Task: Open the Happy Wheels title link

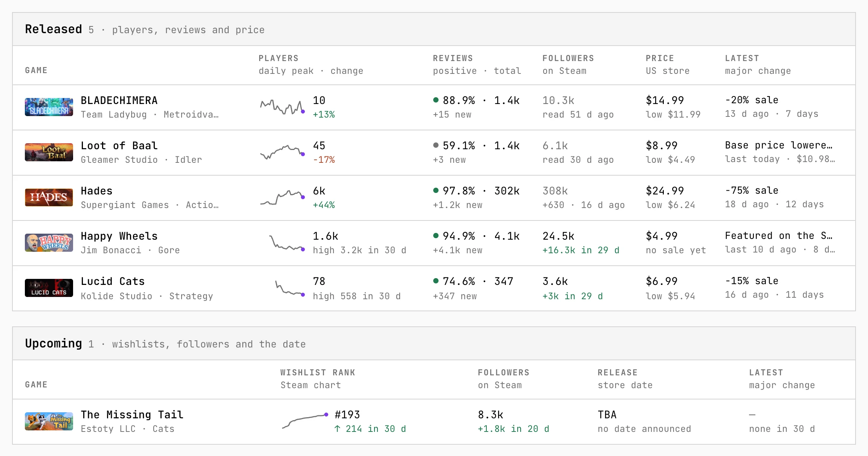Action: (x=119, y=236)
